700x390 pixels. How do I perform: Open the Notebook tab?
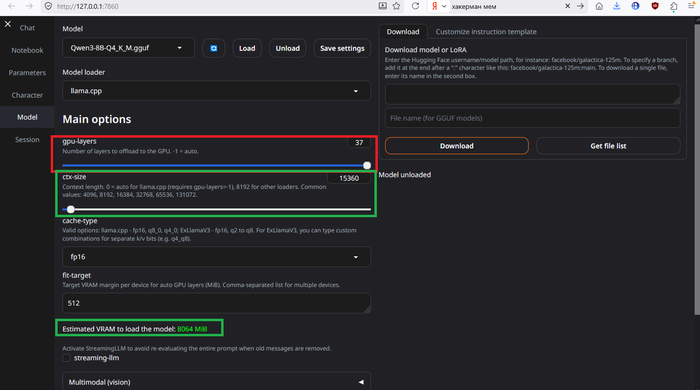point(27,50)
